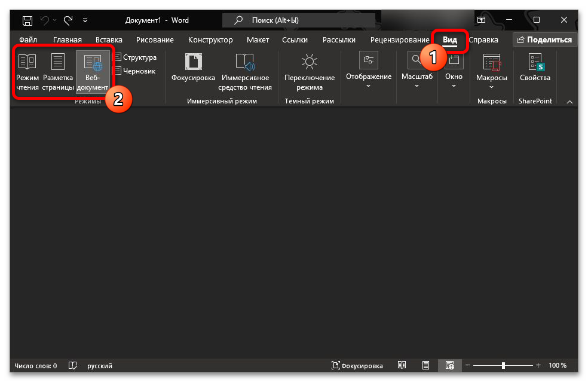The image size is (588, 382).
Task: Toggle Черновик draft view
Action: (x=134, y=71)
